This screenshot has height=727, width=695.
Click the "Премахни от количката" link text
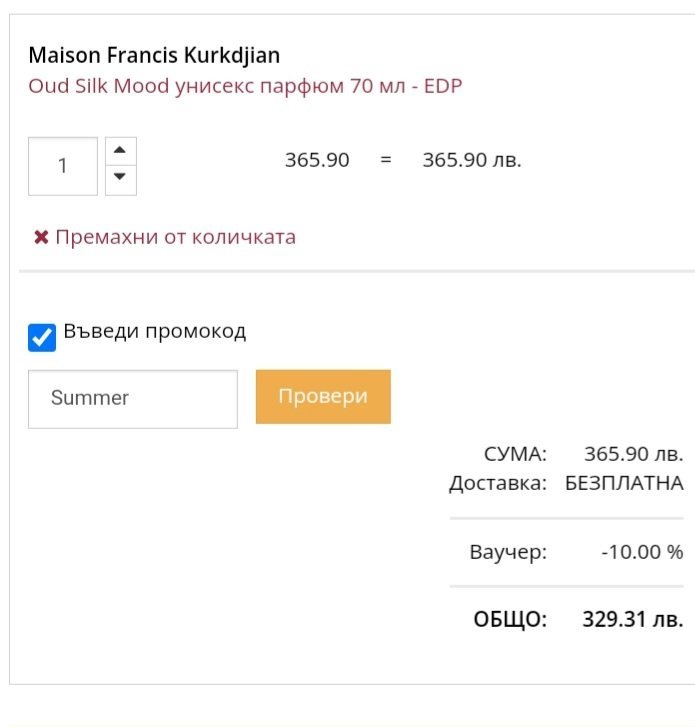pos(175,238)
